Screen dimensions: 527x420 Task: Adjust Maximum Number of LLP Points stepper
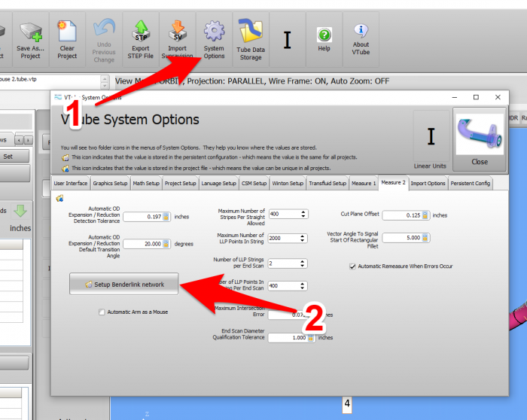coord(303,238)
